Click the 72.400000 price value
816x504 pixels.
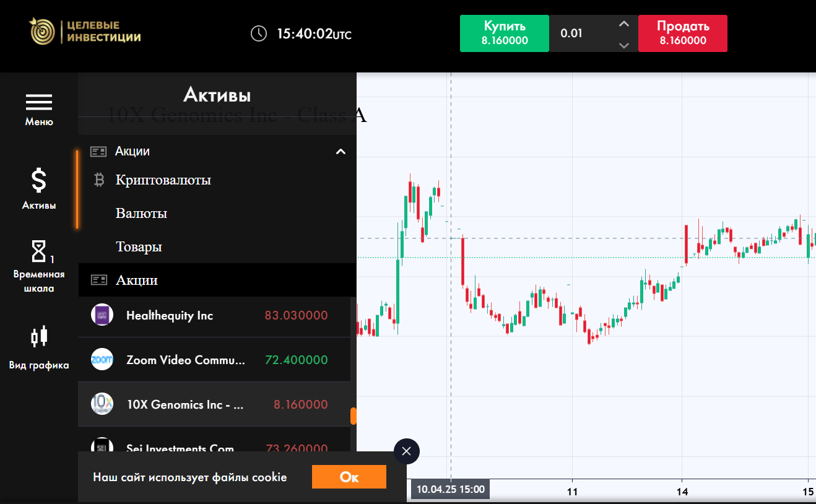tap(296, 360)
